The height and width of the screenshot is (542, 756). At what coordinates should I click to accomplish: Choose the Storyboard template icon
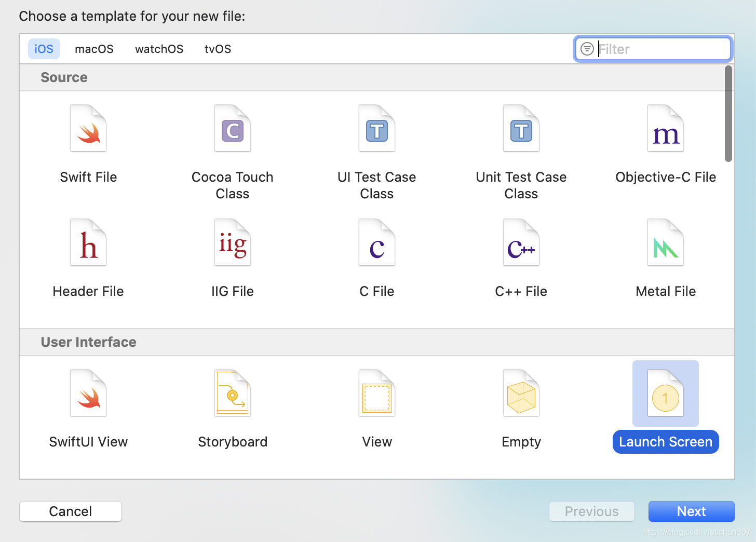point(233,393)
